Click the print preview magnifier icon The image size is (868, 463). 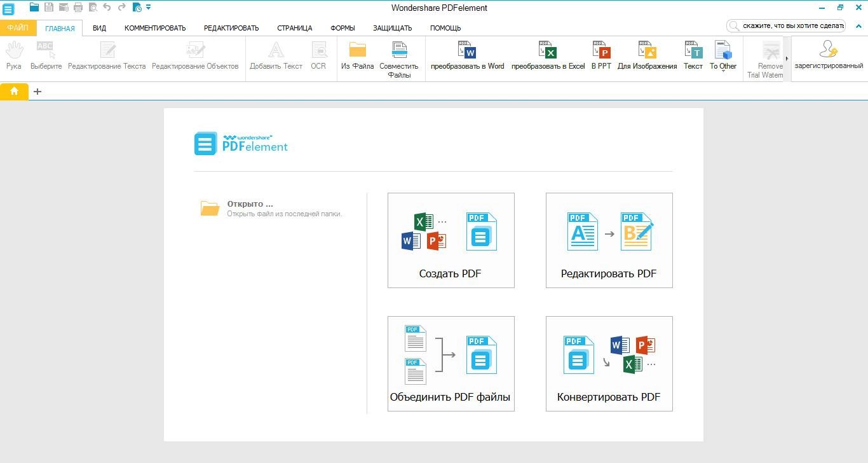[93, 8]
